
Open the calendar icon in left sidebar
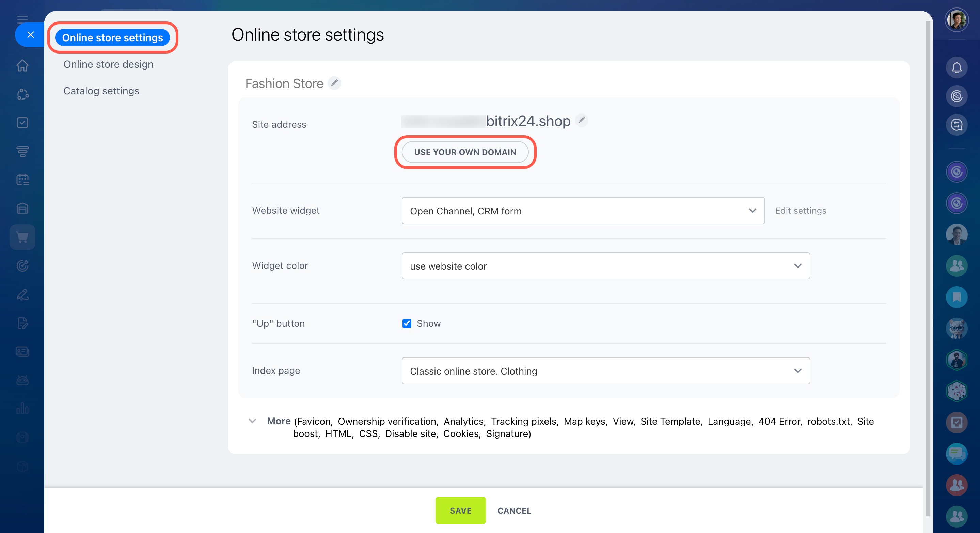click(22, 180)
